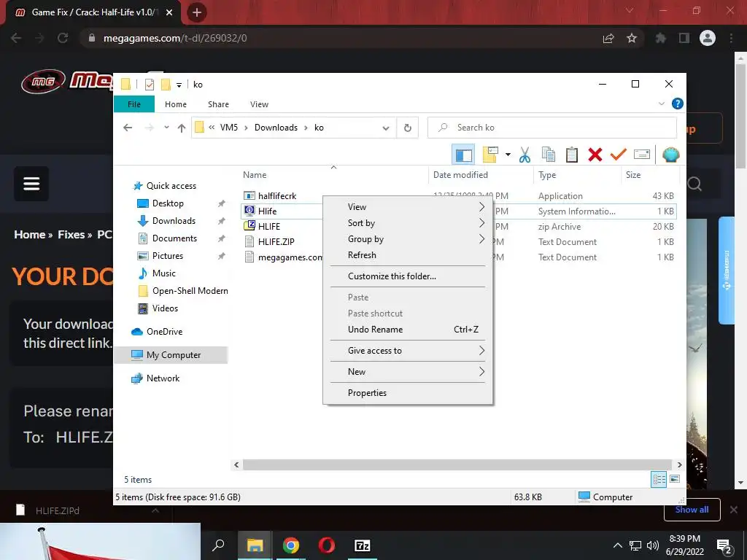Open 7-Zip from the Windows taskbar
This screenshot has width=747, height=560.
[363, 545]
